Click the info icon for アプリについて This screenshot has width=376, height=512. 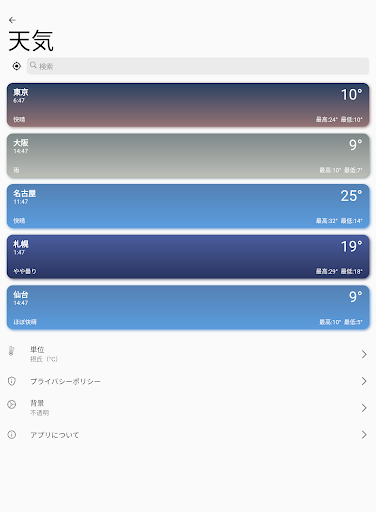click(x=12, y=435)
